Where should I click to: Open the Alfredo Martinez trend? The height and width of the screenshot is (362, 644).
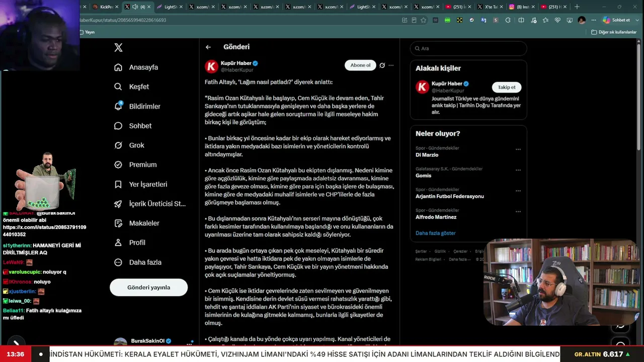[x=436, y=217]
